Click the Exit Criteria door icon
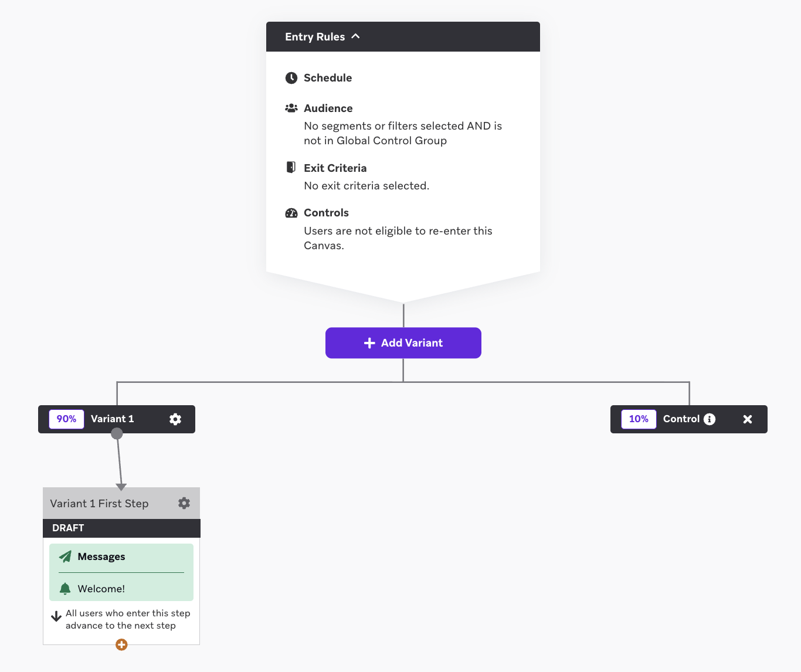The image size is (801, 672). (291, 167)
